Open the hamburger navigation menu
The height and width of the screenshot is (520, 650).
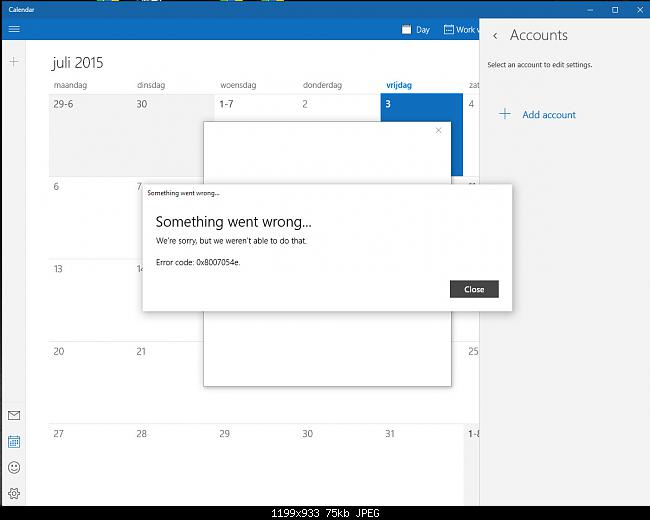point(14,29)
